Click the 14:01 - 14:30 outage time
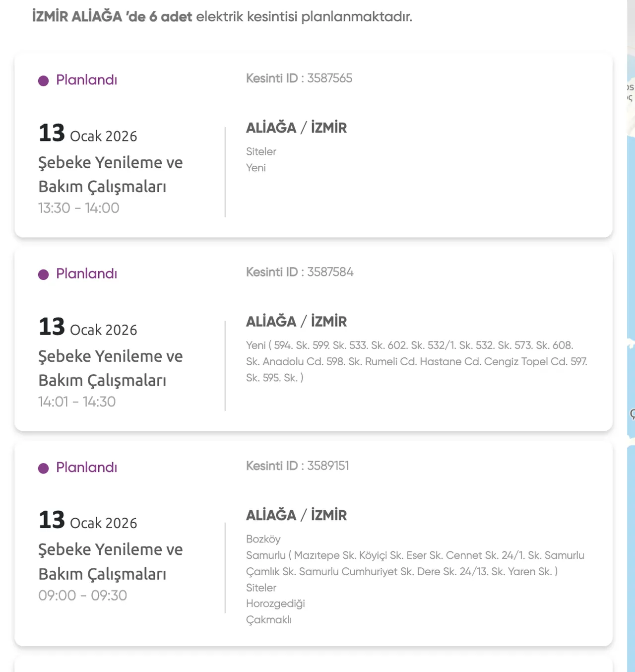635x672 pixels. 77,402
